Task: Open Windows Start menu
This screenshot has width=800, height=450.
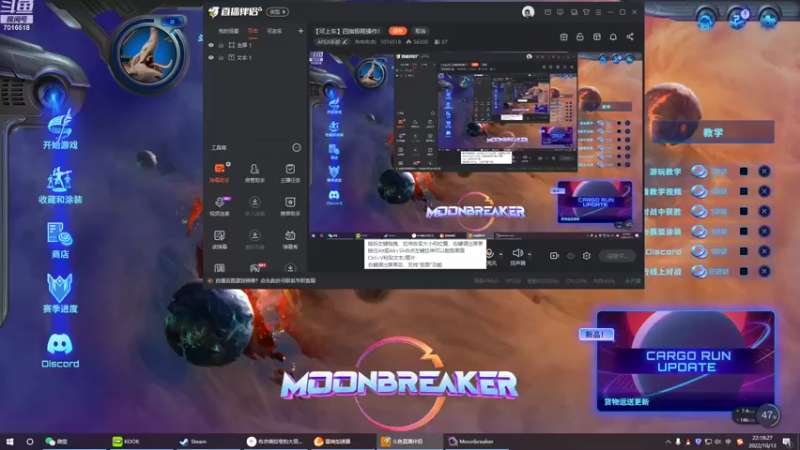Action: [x=9, y=441]
